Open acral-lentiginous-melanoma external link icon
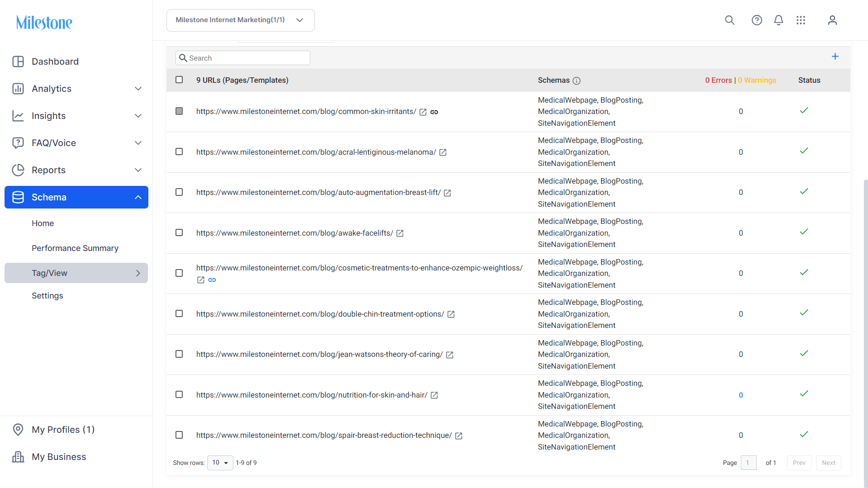This screenshot has height=488, width=868. [443, 152]
